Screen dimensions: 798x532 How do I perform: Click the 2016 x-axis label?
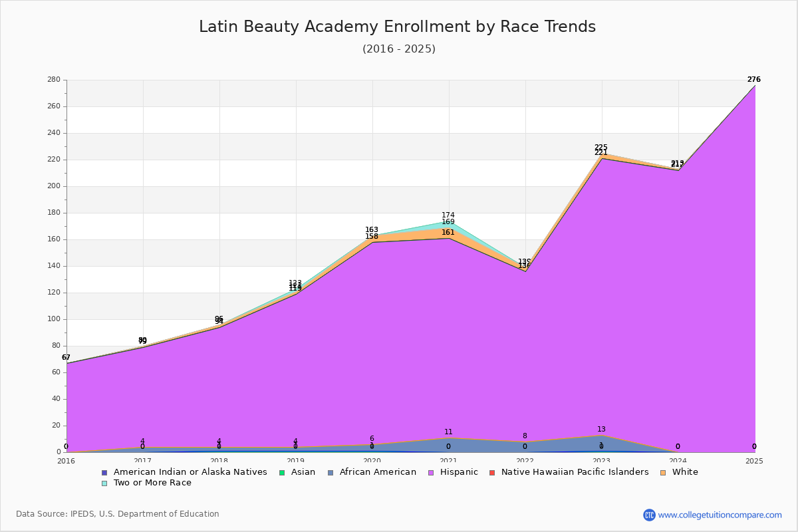click(x=66, y=461)
